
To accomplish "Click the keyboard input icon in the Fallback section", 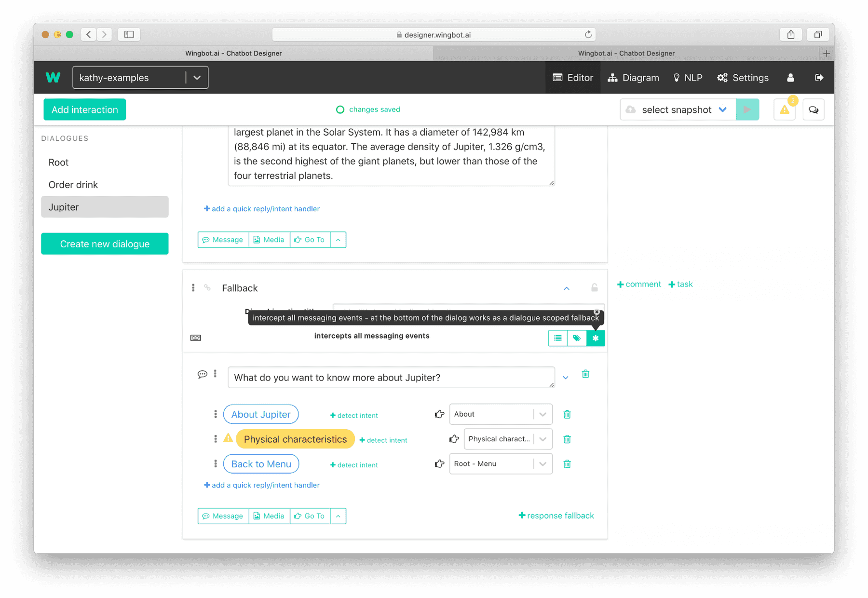I will pos(195,338).
